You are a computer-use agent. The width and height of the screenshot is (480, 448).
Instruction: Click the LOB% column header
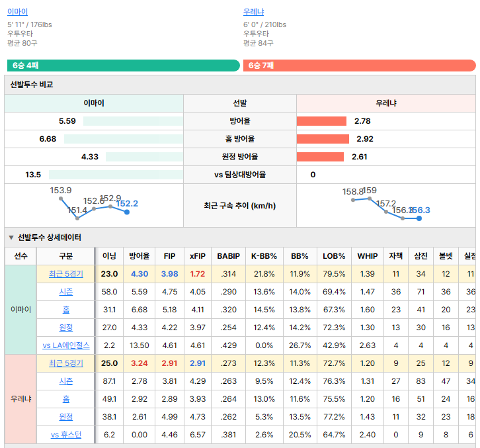coord(334,256)
